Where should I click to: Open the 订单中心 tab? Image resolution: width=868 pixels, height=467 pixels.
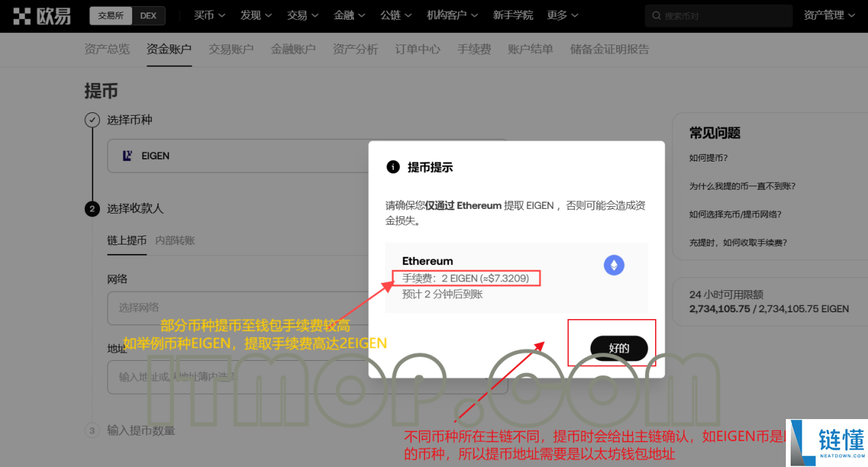(x=418, y=49)
